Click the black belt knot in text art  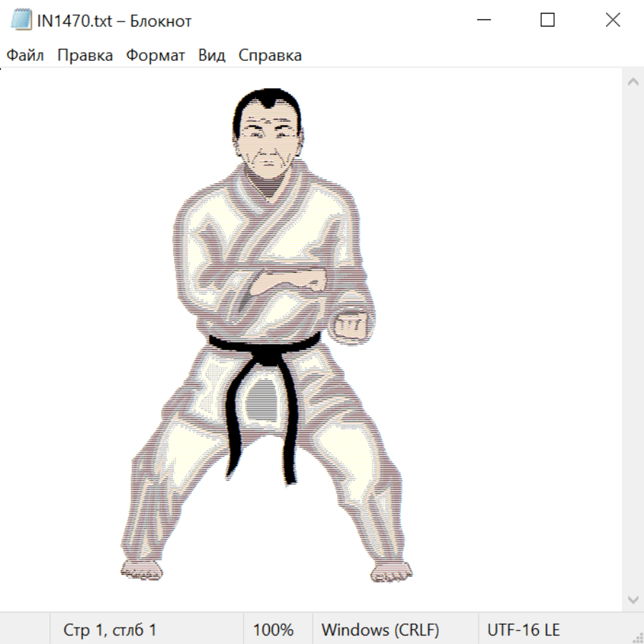coord(266,352)
